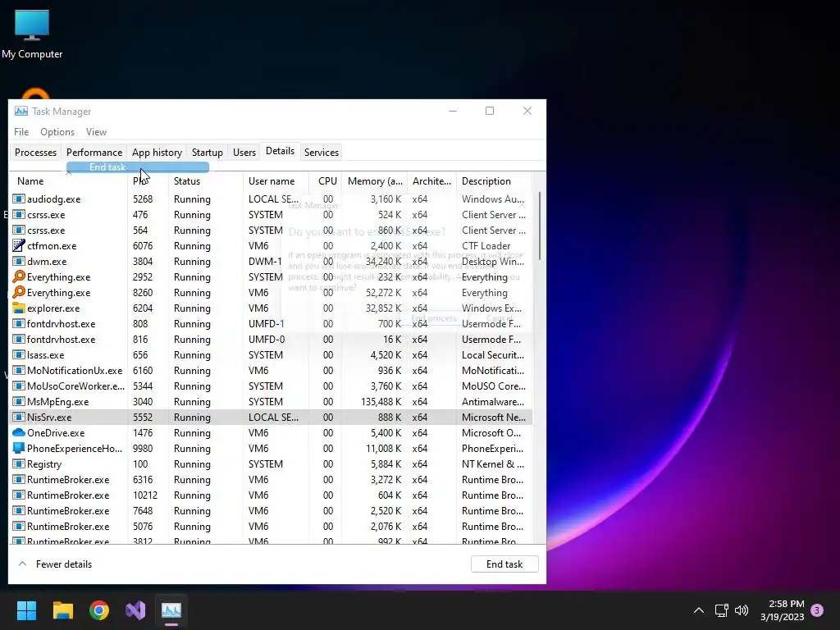Click the Task Manager title bar icon
The image size is (840, 630).
click(21, 111)
